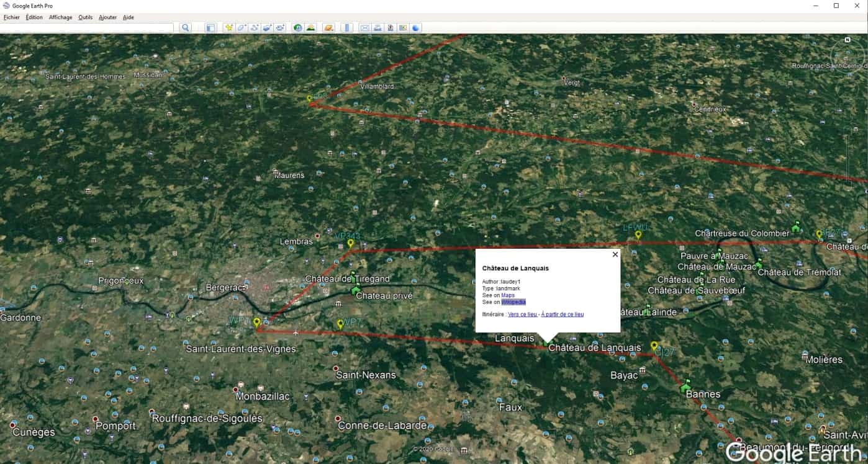Toggle historical imagery clock

pyautogui.click(x=297, y=28)
